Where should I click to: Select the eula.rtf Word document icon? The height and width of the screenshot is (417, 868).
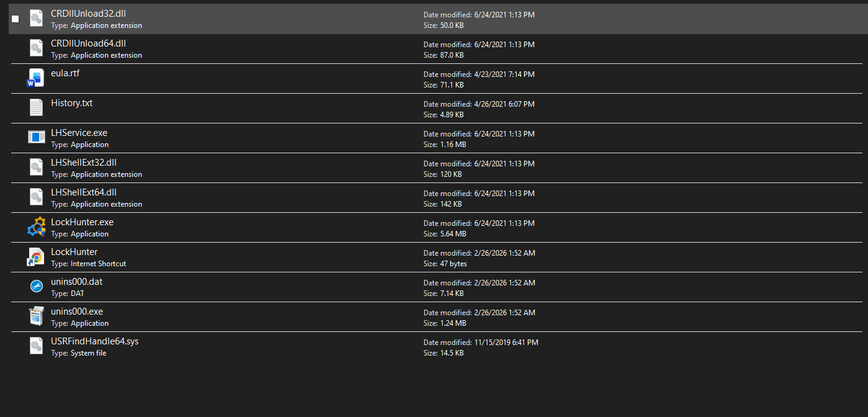click(36, 78)
